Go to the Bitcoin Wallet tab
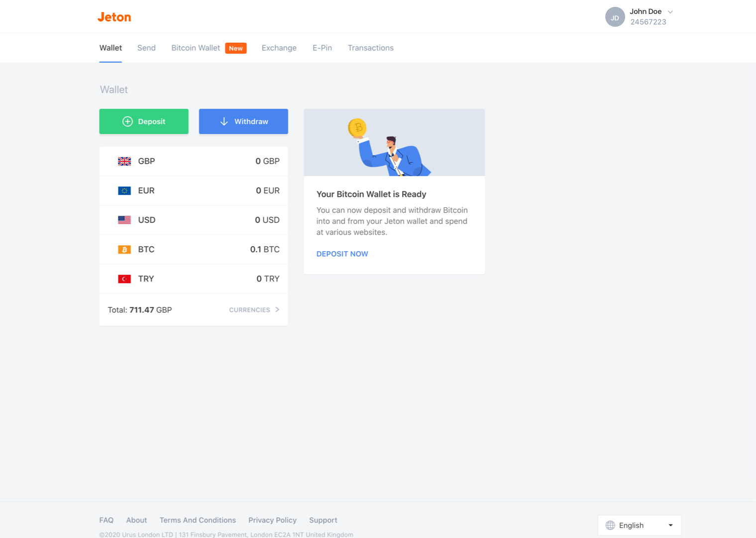 click(196, 48)
